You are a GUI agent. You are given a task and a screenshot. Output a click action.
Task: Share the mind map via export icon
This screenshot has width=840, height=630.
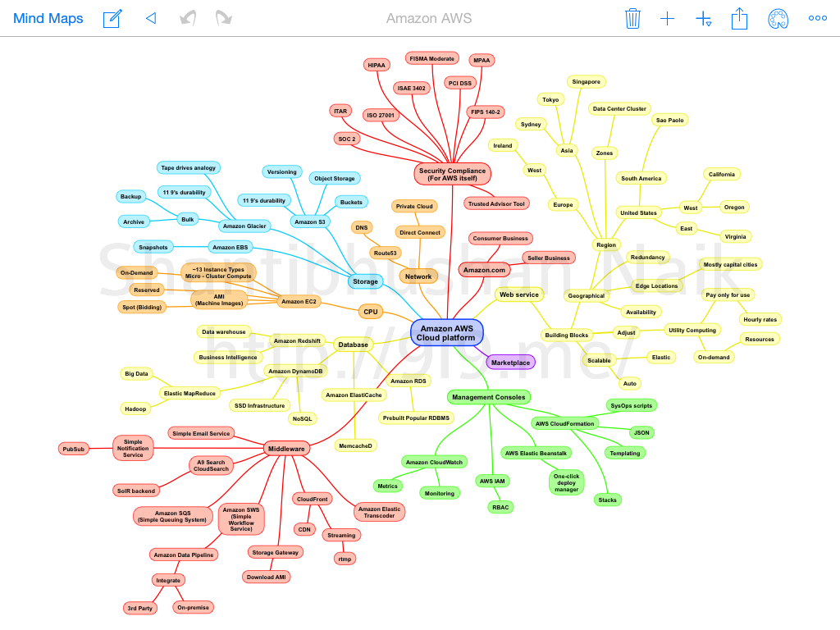[739, 18]
